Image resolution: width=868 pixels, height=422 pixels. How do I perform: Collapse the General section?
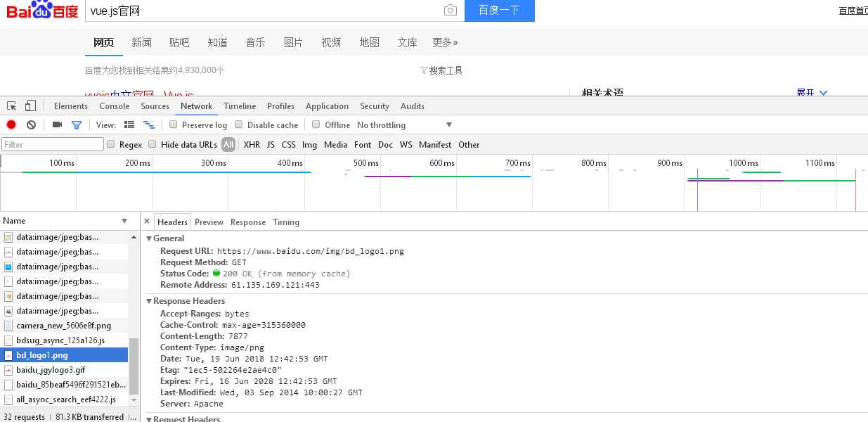149,238
